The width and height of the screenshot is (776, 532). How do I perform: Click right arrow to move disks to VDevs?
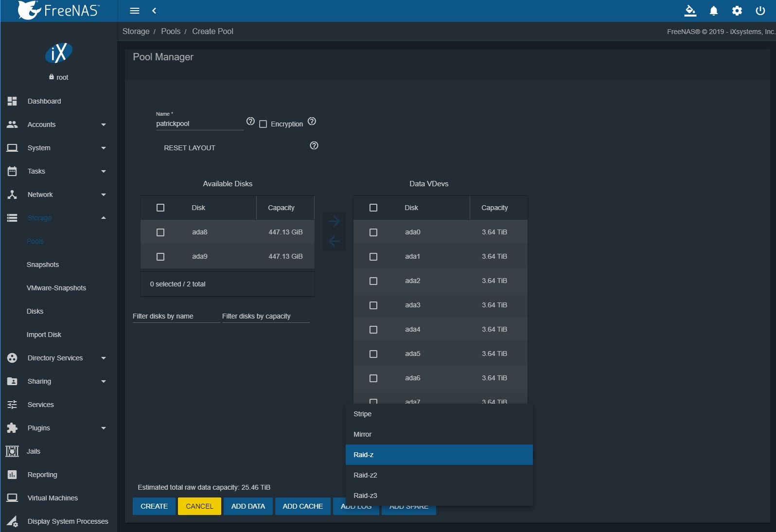point(334,221)
